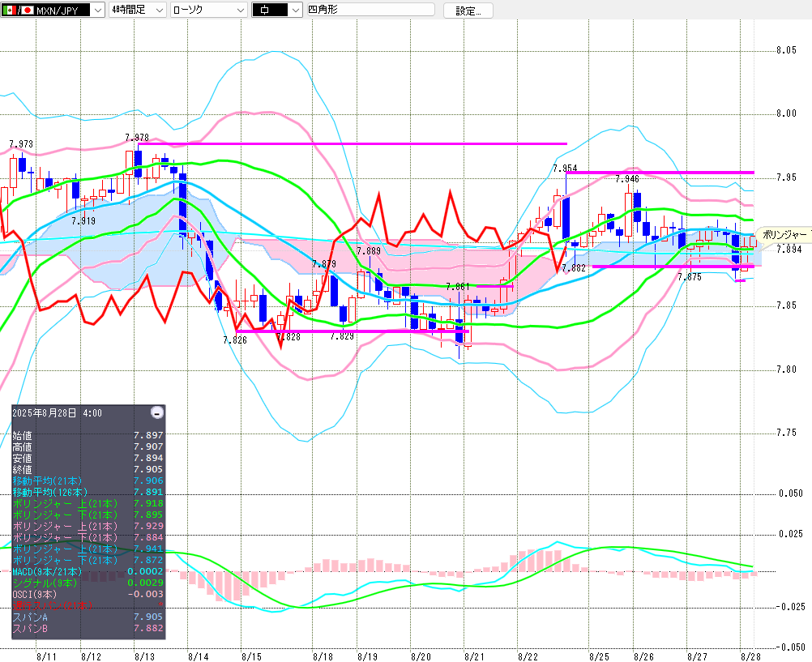Click the 高値 high price row label

pos(22,446)
